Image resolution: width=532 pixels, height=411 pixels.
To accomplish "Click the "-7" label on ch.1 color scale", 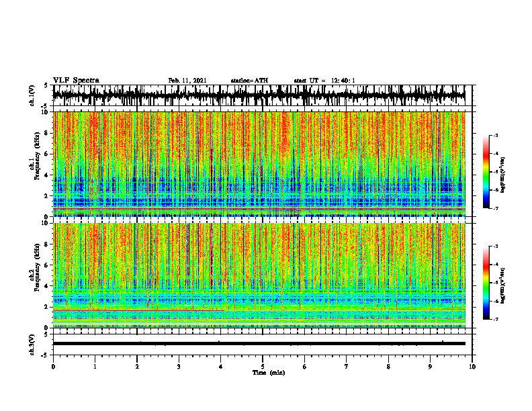I will point(496,208).
